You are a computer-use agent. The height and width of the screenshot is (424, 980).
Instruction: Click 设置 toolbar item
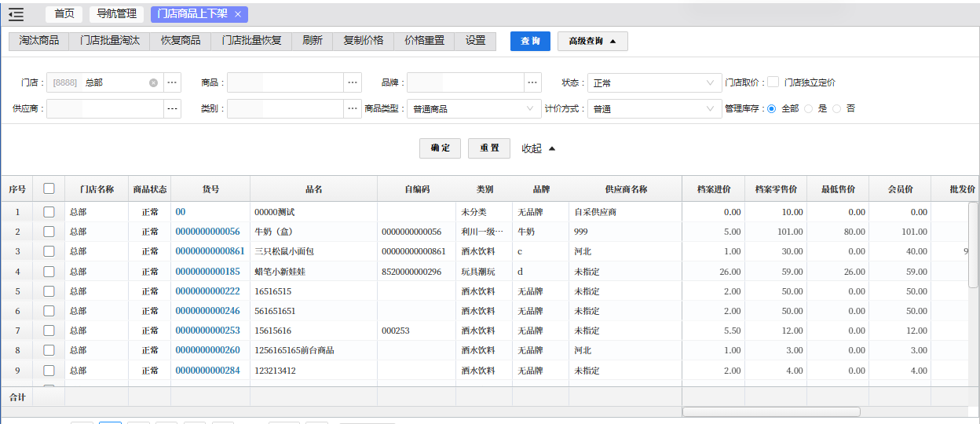[475, 41]
